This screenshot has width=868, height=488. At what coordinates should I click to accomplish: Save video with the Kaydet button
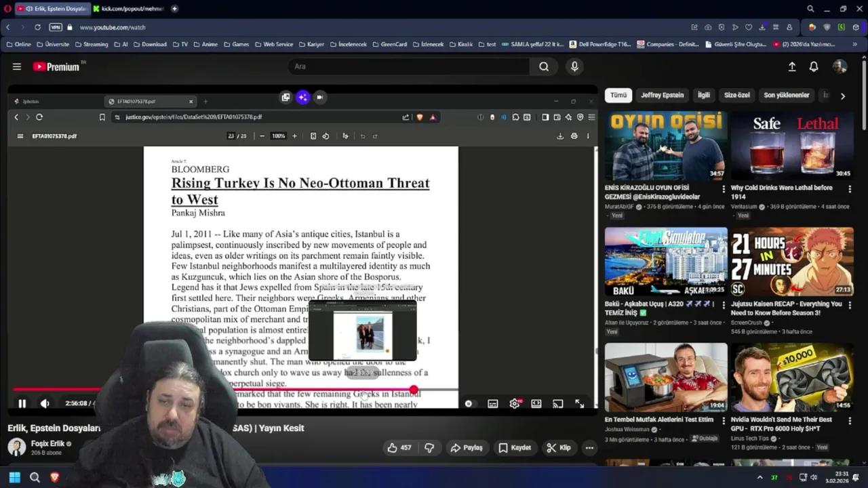[515, 448]
